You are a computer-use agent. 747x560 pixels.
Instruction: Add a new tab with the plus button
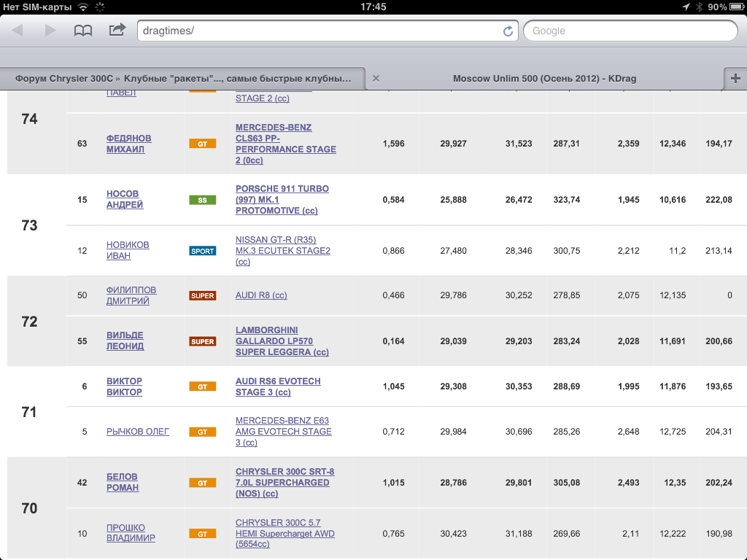735,79
